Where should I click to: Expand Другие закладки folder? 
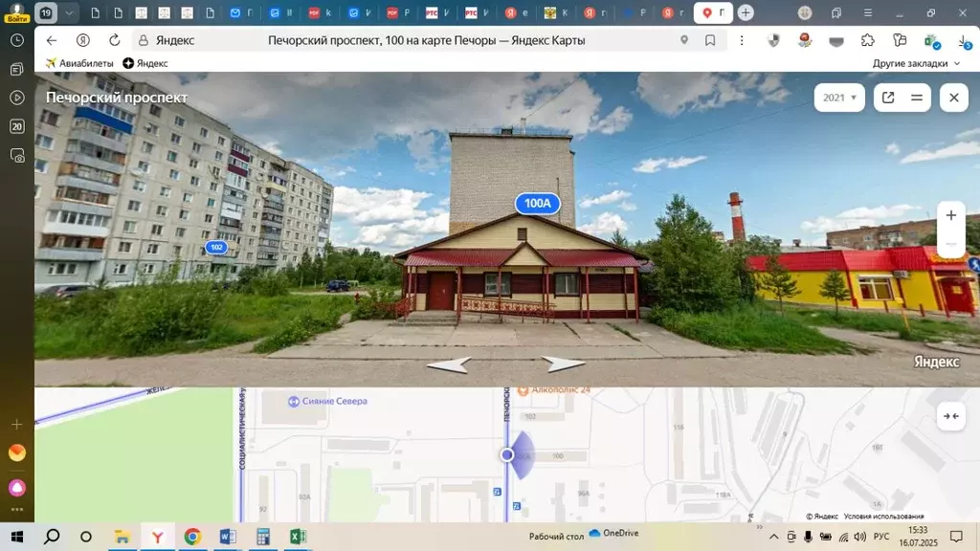pos(916,64)
